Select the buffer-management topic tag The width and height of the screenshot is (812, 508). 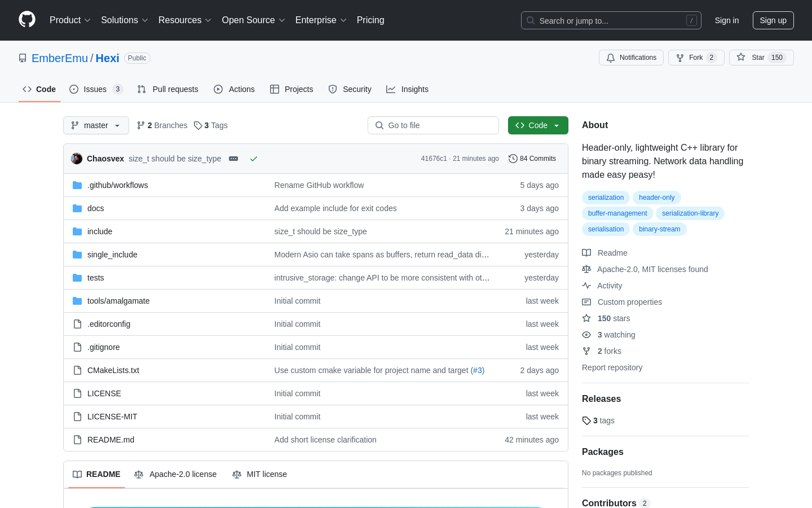[617, 213]
